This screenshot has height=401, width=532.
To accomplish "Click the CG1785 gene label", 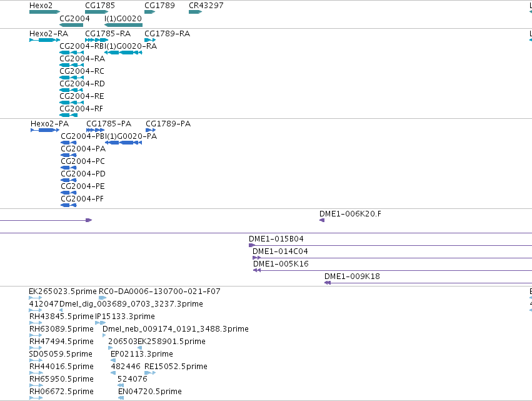I will [100, 6].
